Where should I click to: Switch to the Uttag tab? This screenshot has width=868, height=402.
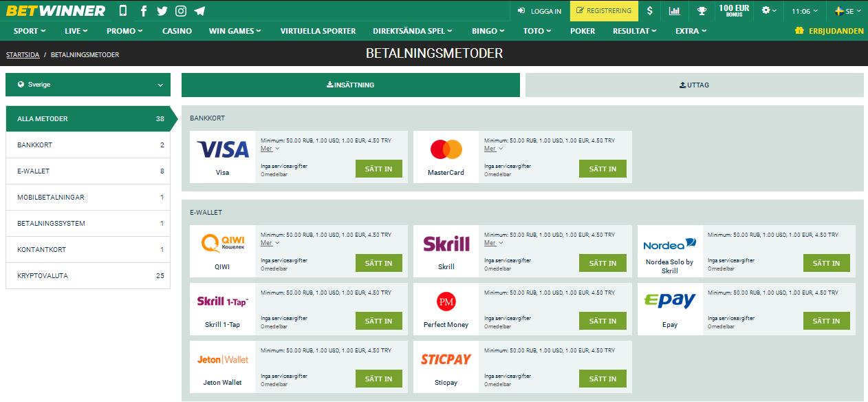694,85
